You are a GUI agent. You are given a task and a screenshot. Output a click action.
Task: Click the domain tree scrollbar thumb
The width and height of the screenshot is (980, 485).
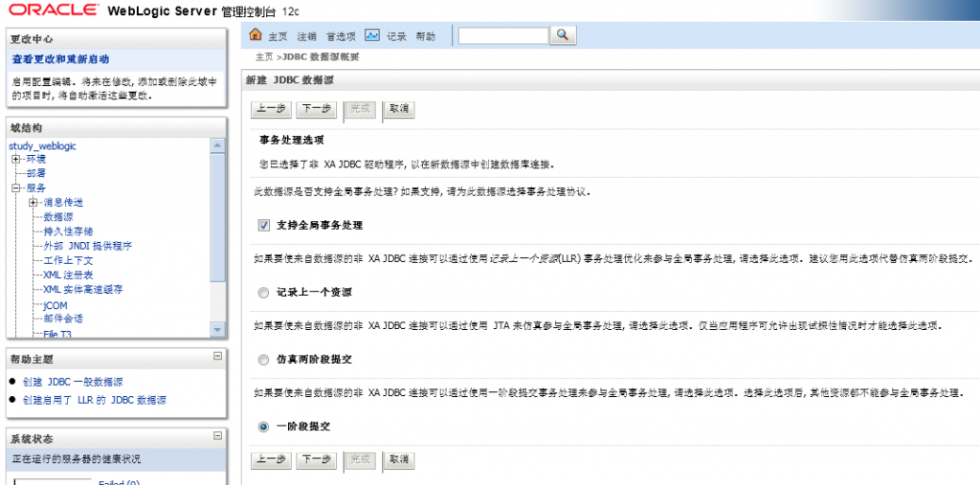tap(217, 219)
